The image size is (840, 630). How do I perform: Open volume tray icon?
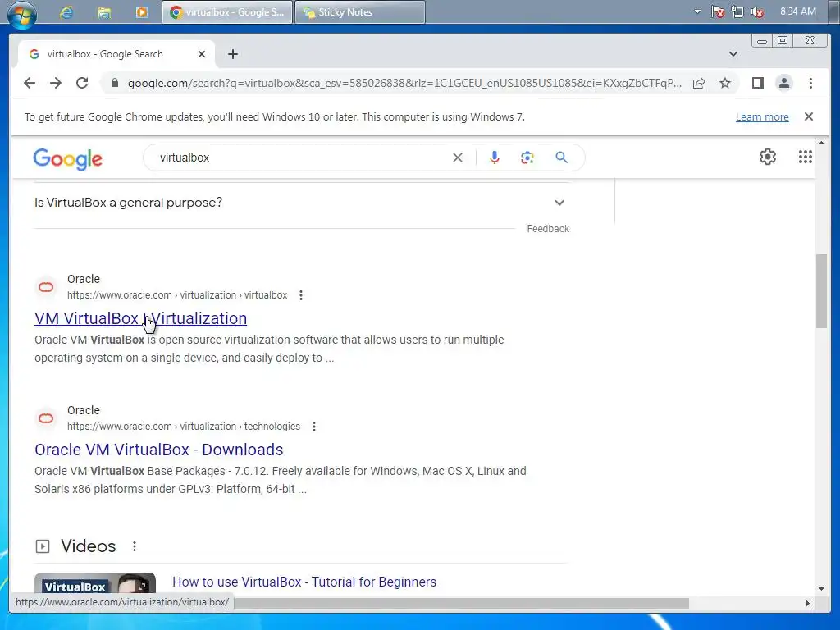click(757, 11)
